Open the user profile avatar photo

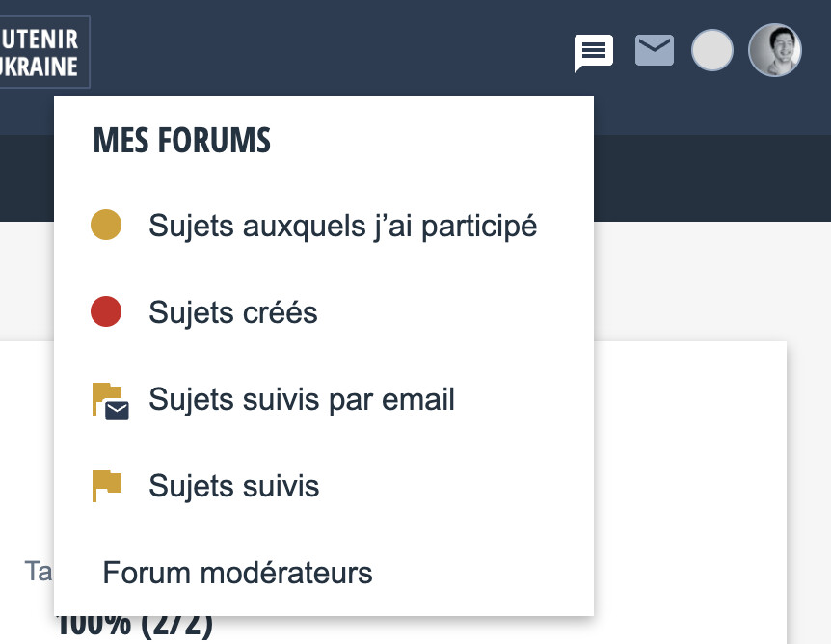775,50
